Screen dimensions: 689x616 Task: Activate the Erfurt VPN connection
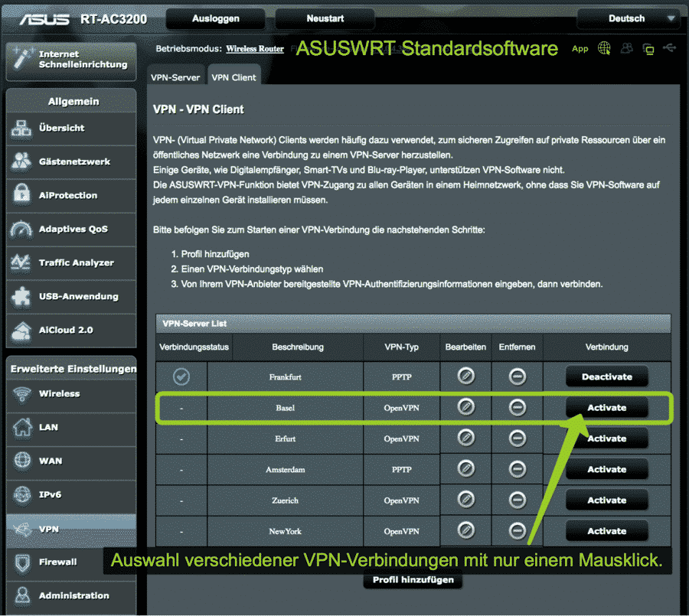(x=607, y=438)
